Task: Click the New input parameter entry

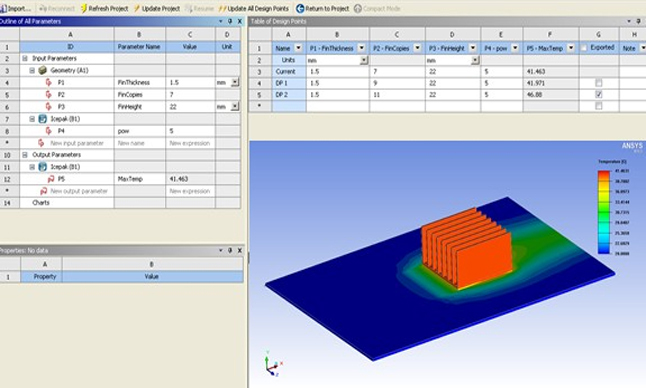Action: 77,143
